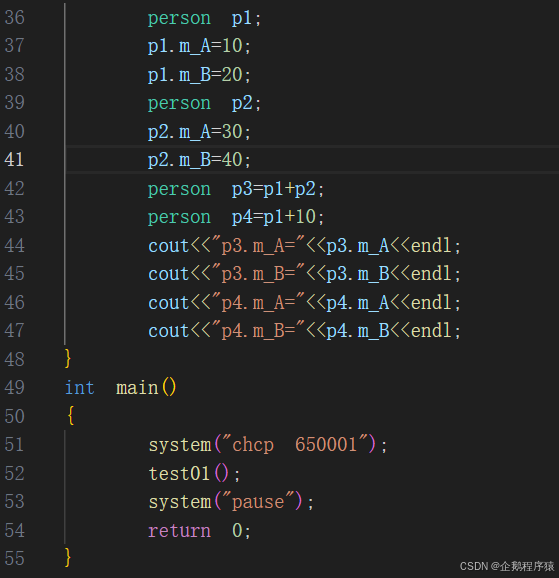Click line number 40 in gutter
The width and height of the screenshot is (559, 578).
pyautogui.click(x=14, y=132)
